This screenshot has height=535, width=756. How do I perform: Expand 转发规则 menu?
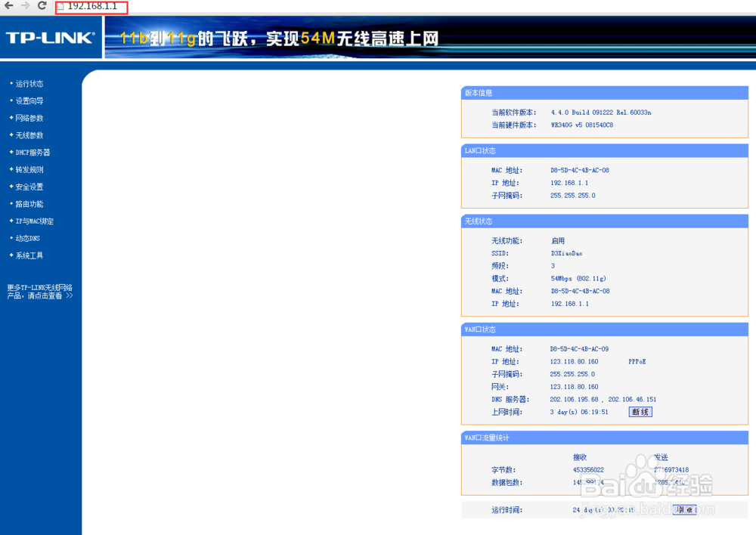tap(29, 170)
